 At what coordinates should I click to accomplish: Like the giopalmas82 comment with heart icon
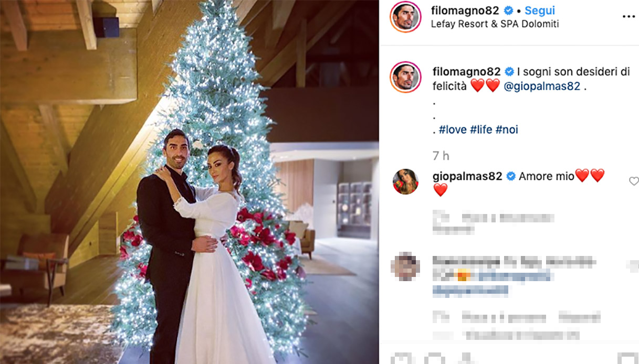634,181
